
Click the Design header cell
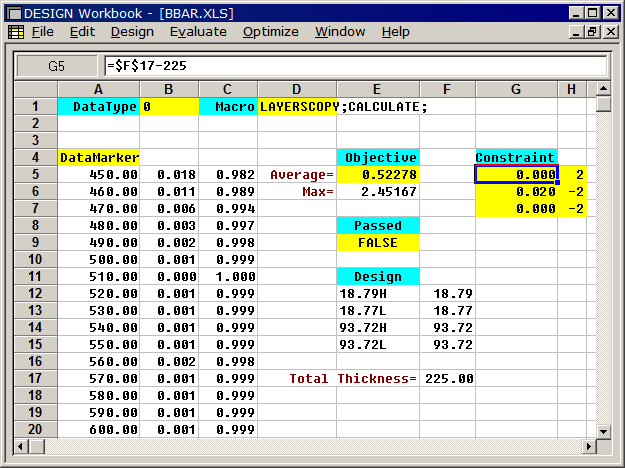[x=378, y=276]
